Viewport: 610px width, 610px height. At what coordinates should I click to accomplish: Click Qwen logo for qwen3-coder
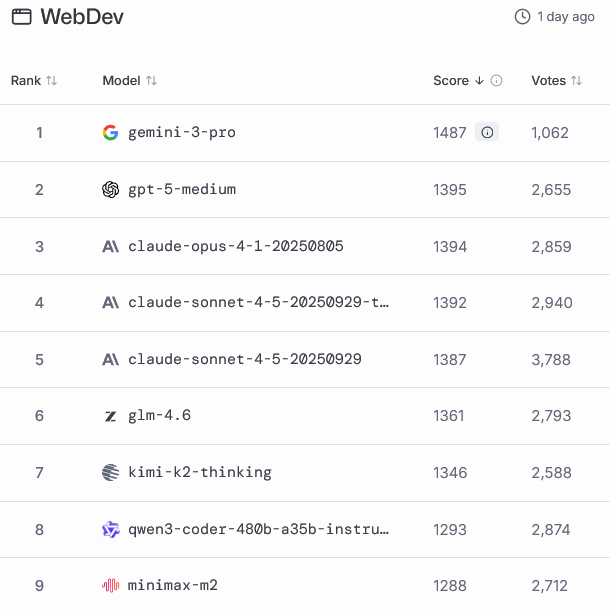[110, 529]
